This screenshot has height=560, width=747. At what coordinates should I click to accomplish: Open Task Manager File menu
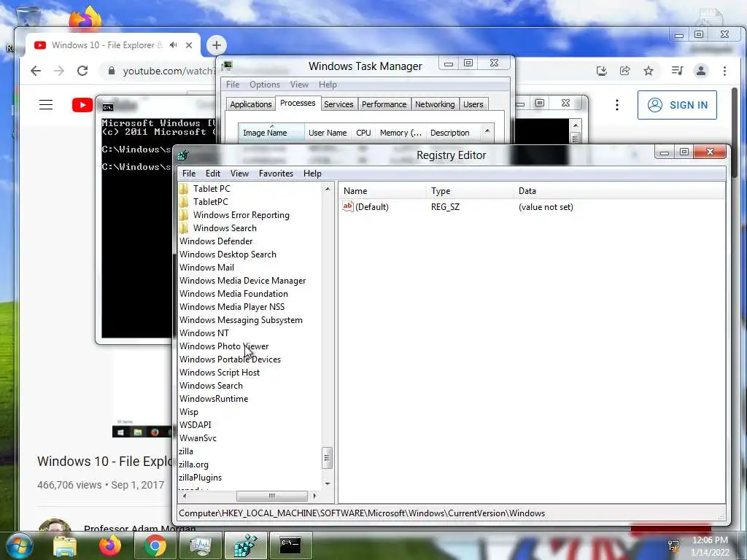click(x=233, y=85)
